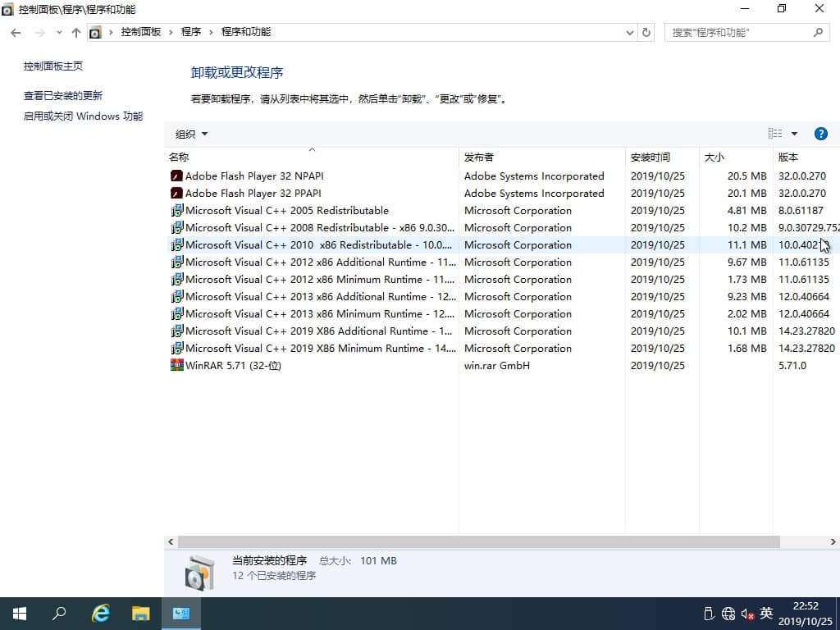Click the Visual C++ 2019 Minimum Runtime icon
The width and height of the screenshot is (840, 630).
[x=177, y=348]
